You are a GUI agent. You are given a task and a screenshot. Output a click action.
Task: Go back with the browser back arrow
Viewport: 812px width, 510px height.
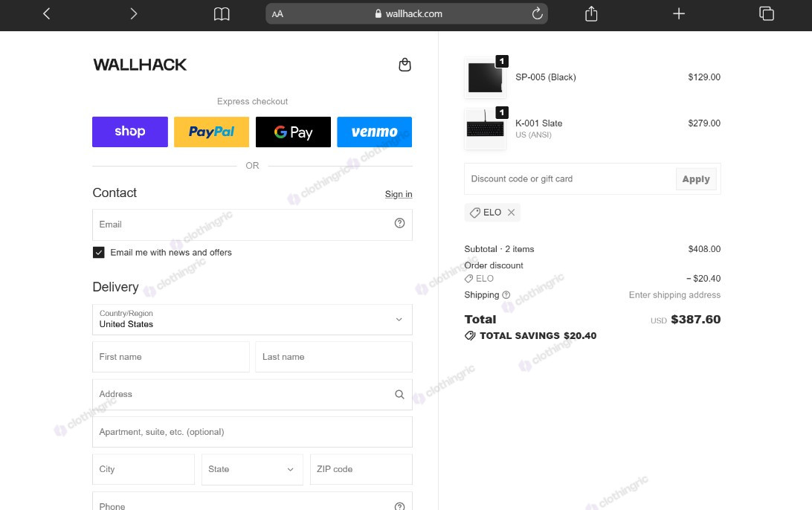47,13
